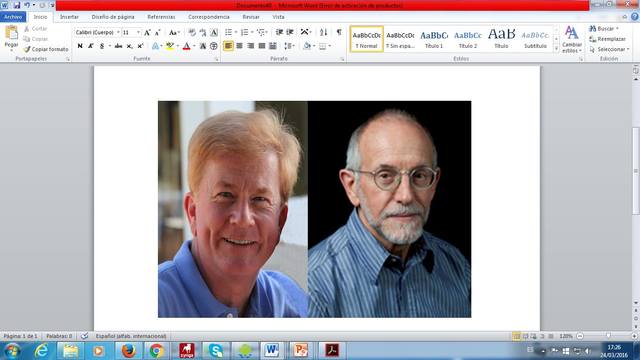The height and width of the screenshot is (360, 640).
Task: Toggle bold N formatting
Action: tap(80, 46)
